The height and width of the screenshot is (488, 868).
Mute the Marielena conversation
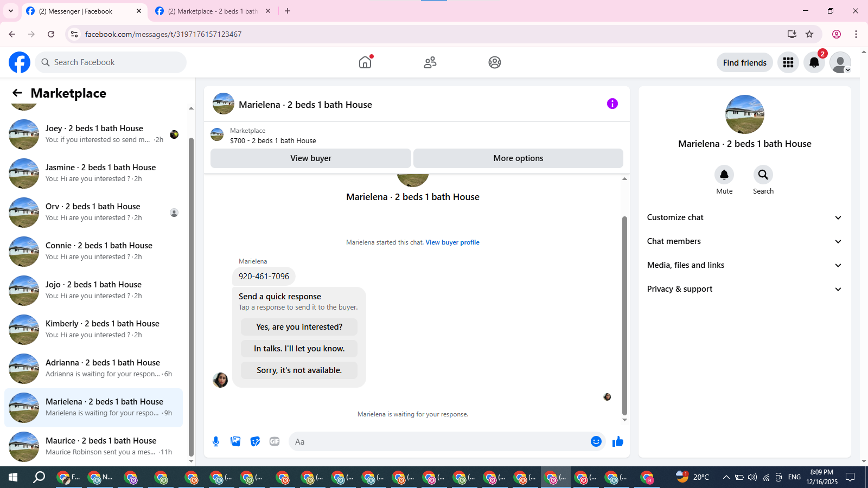[724, 175]
